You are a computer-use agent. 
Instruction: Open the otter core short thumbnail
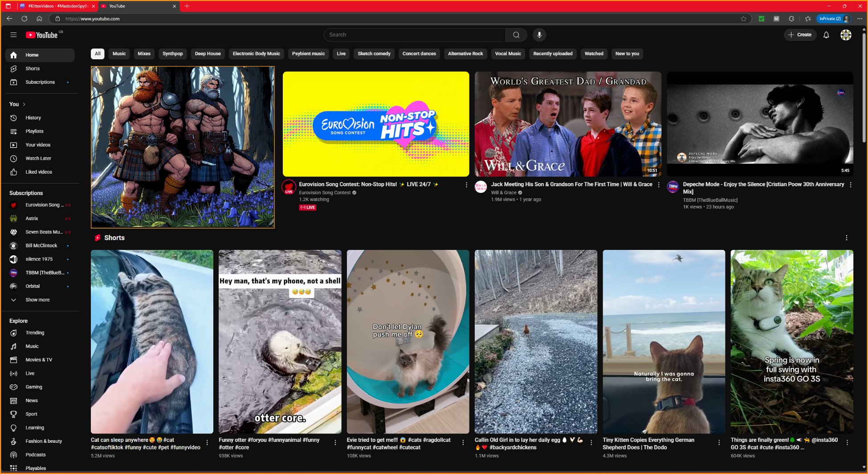click(x=280, y=342)
